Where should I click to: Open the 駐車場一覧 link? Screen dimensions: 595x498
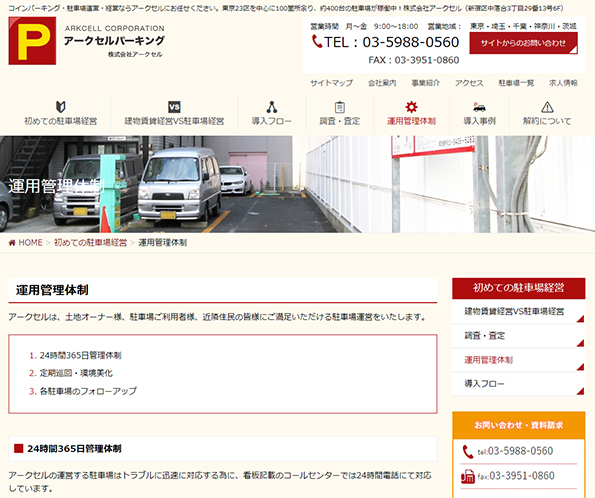[x=516, y=83]
